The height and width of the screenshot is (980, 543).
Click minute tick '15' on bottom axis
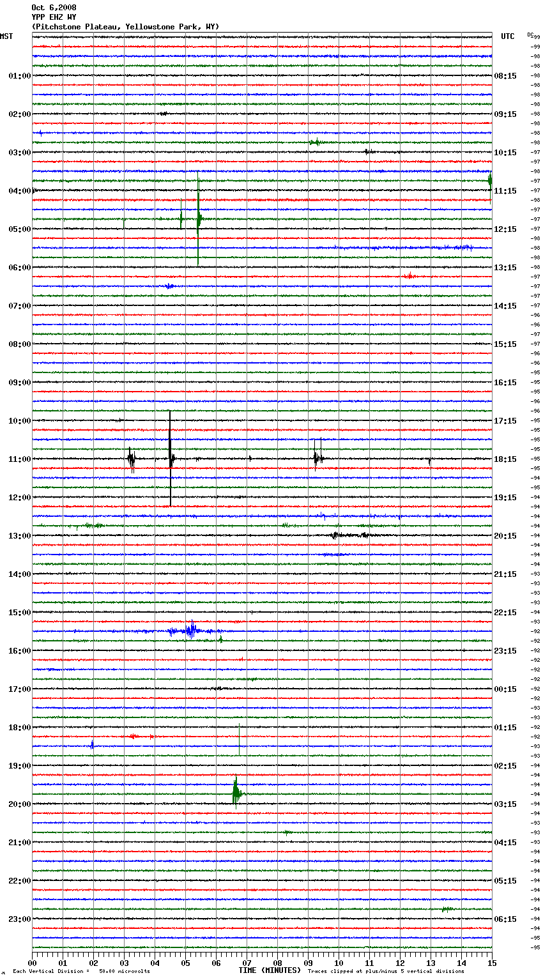[492, 963]
